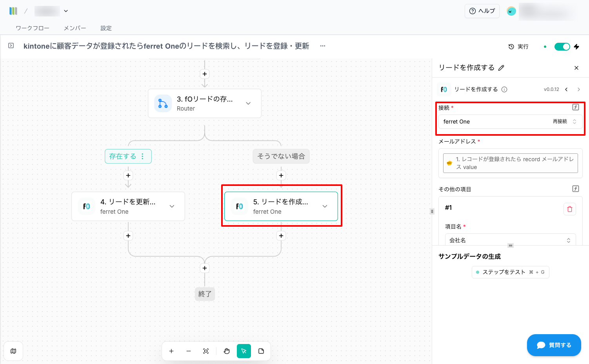Toggle dynamic value for その他の項目
Screen dimensions: 589x364
[575, 189]
